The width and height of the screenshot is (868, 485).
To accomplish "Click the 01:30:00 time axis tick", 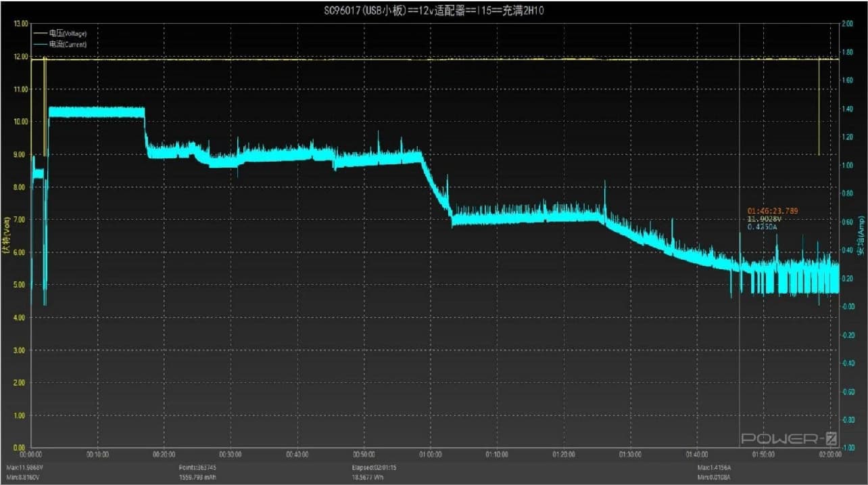I will tap(631, 455).
